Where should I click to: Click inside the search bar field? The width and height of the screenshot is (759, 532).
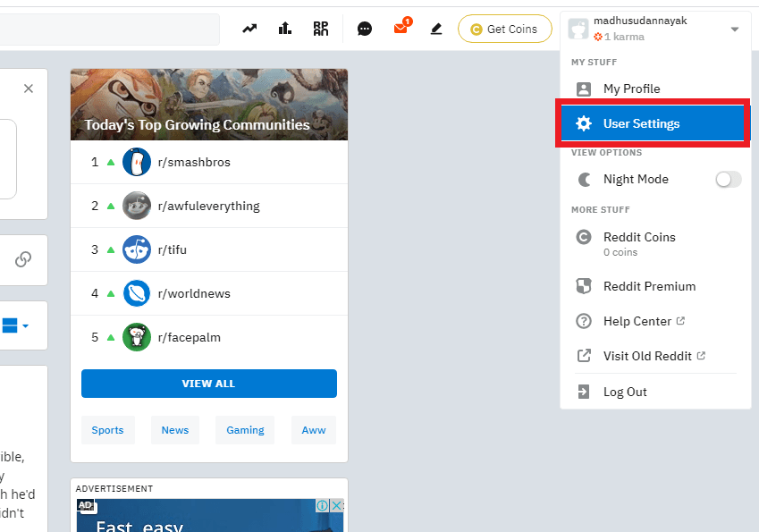click(109, 29)
